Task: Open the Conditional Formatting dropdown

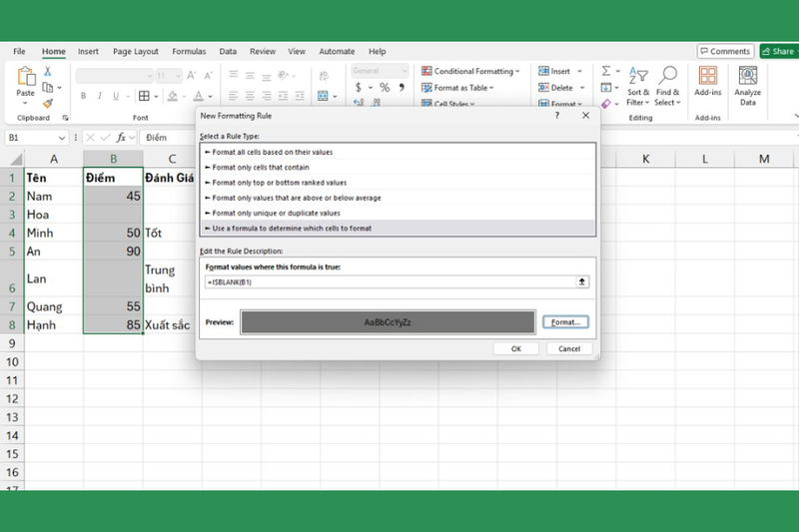Action: point(470,71)
